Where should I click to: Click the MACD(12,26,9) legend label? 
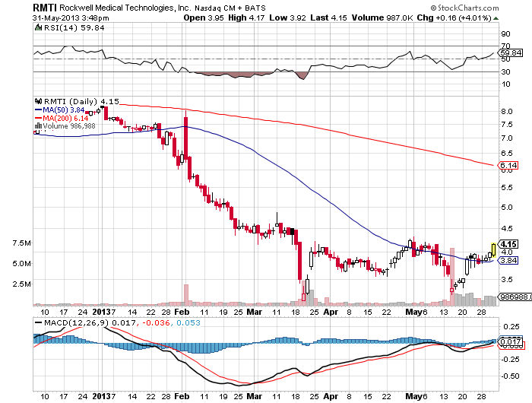click(76, 322)
